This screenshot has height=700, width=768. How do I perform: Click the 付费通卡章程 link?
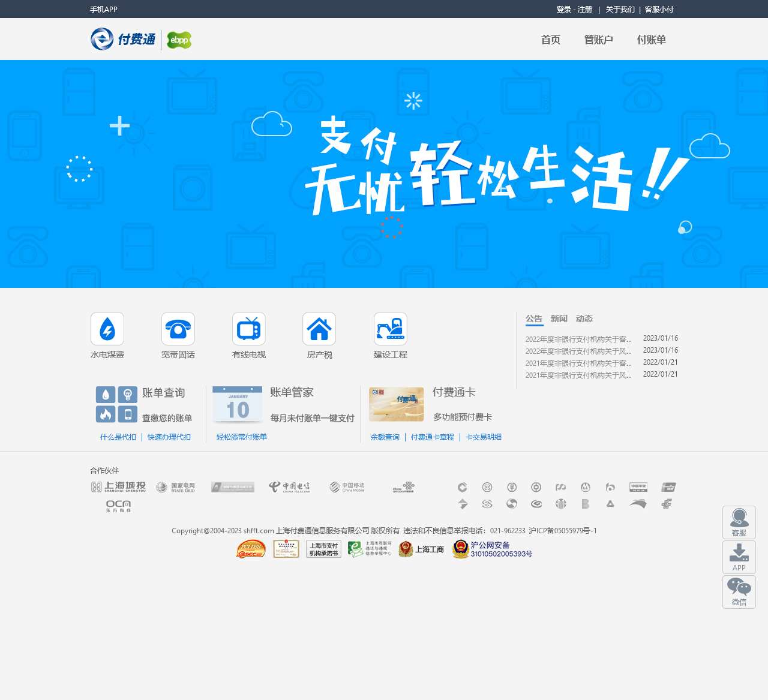[x=433, y=437]
